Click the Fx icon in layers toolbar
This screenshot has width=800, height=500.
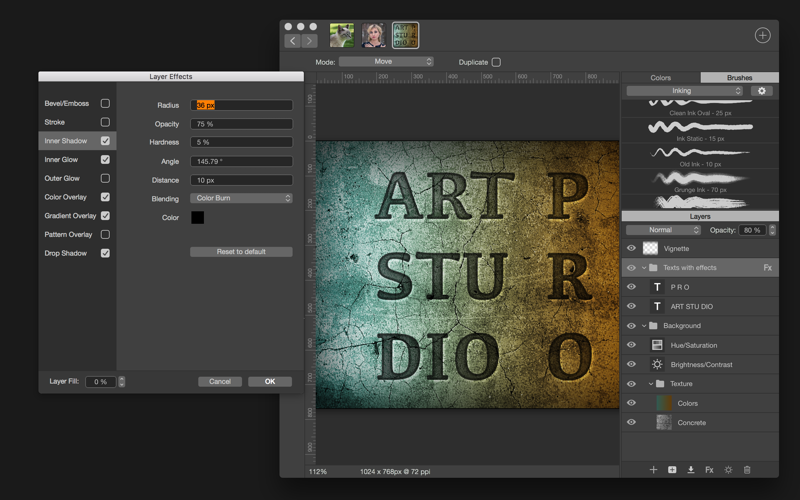(x=709, y=469)
